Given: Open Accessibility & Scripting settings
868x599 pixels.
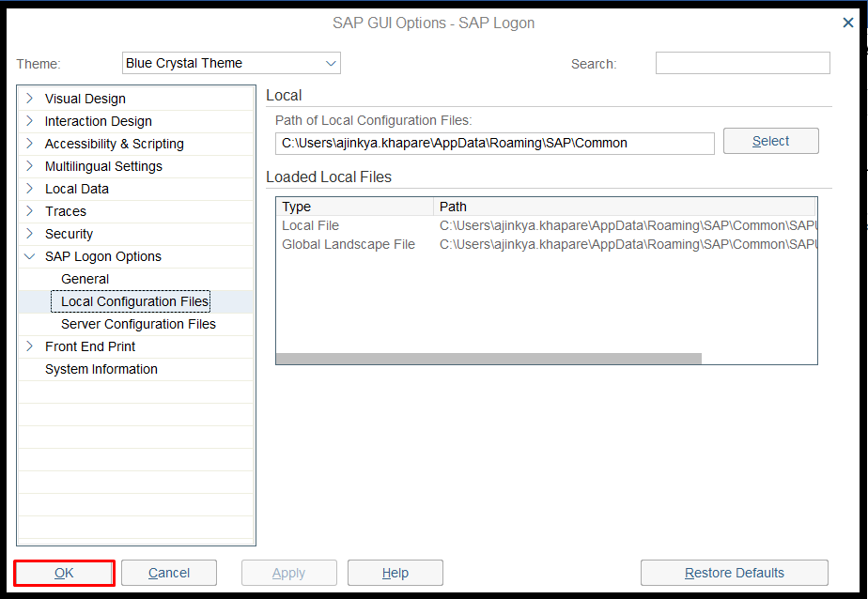Looking at the screenshot, I should pyautogui.click(x=114, y=144).
